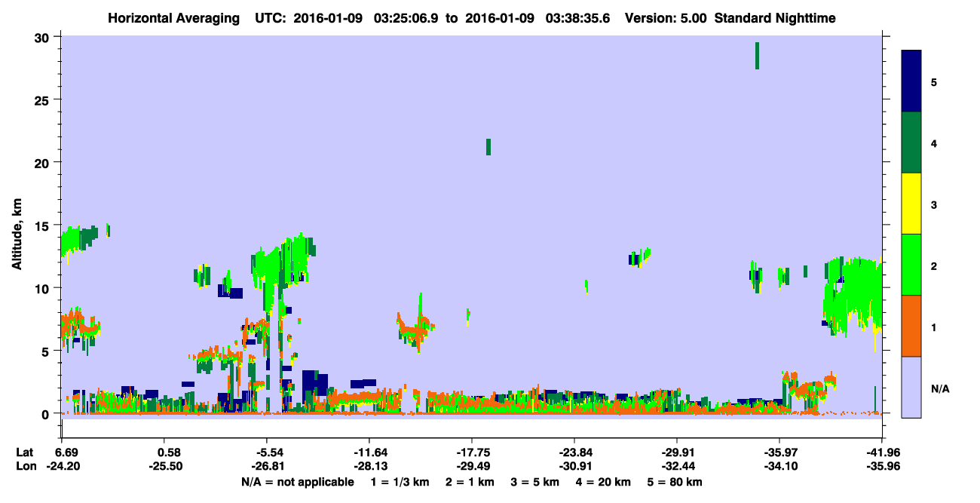980x503 pixels.
Task: Click the longitude value -32.44
Action: click(677, 467)
